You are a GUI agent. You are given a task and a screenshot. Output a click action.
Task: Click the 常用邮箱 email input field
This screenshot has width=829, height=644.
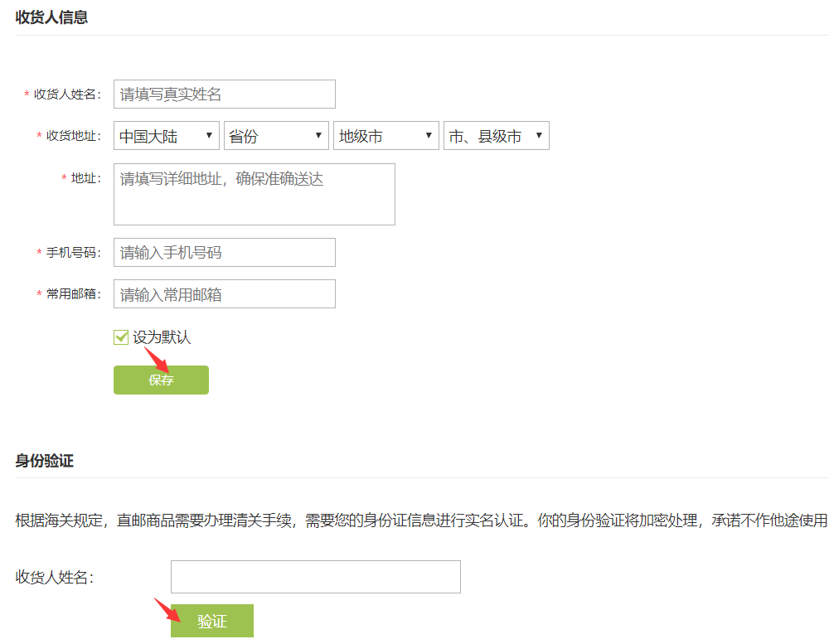224,294
